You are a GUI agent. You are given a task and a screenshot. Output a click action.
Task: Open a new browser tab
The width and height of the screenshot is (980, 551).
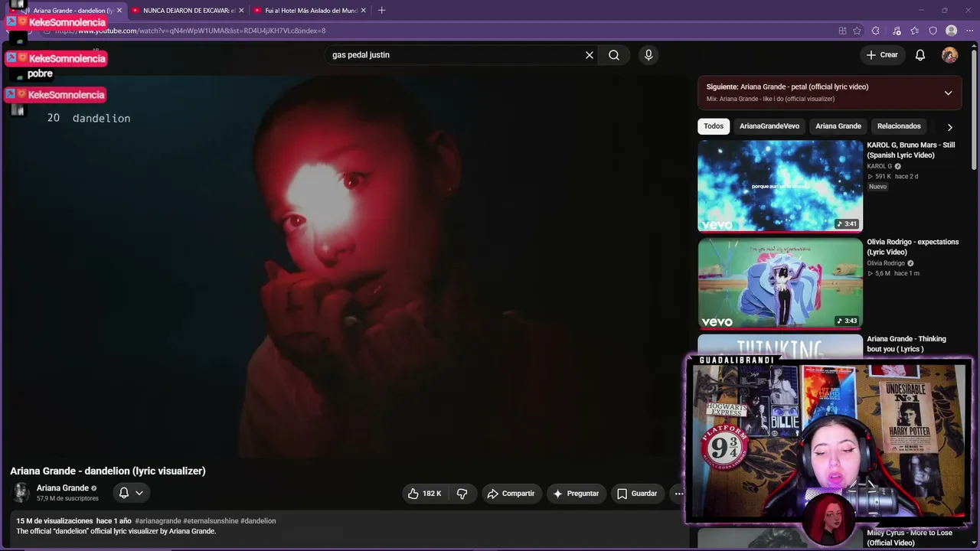382,11
